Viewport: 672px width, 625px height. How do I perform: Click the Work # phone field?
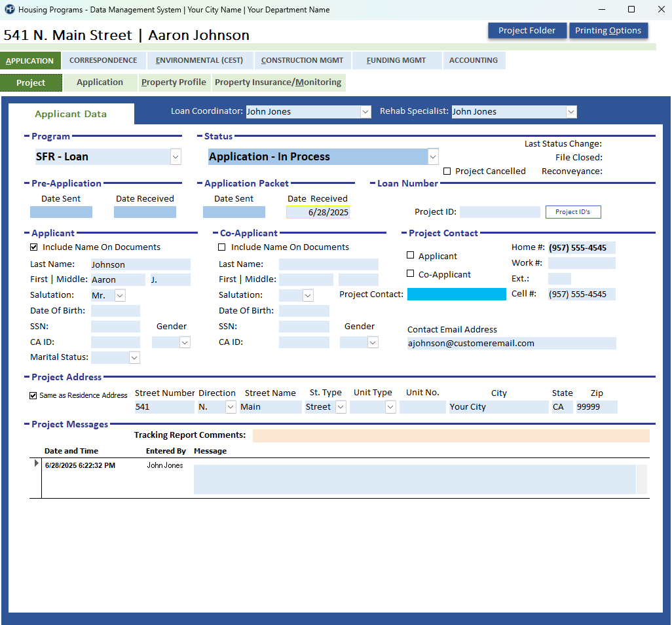click(582, 263)
